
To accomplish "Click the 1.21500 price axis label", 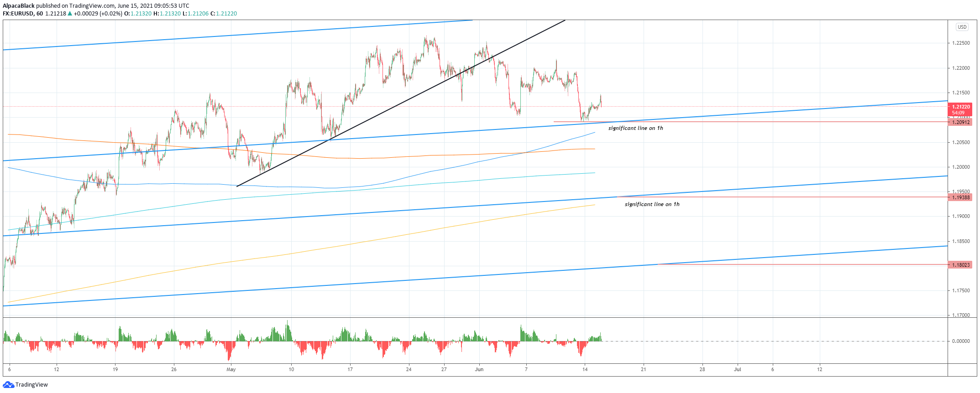I will tap(961, 93).
